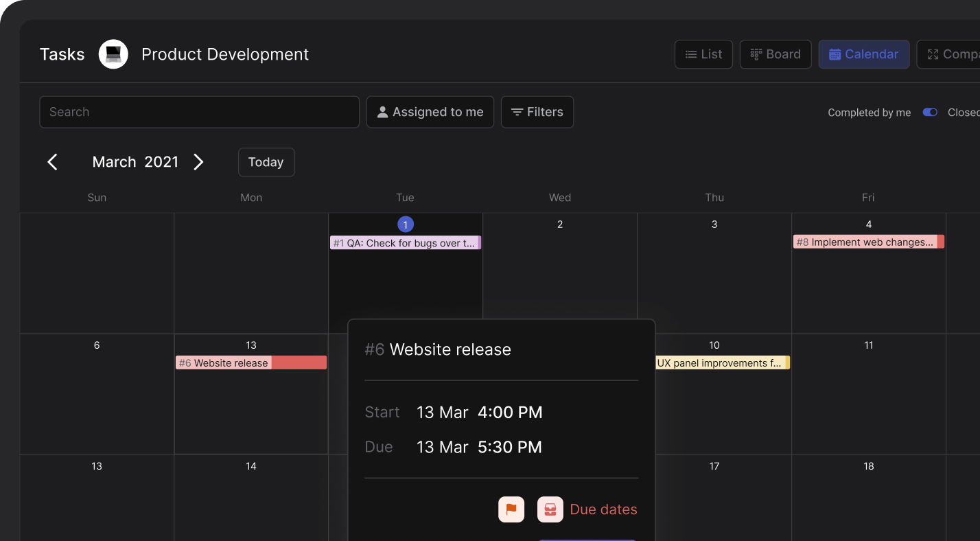Viewport: 980px width, 541px height.
Task: Switch to the List tab
Action: [703, 54]
